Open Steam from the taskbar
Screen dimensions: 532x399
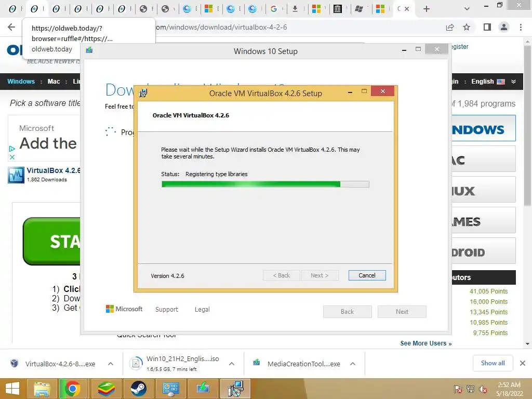click(x=138, y=389)
